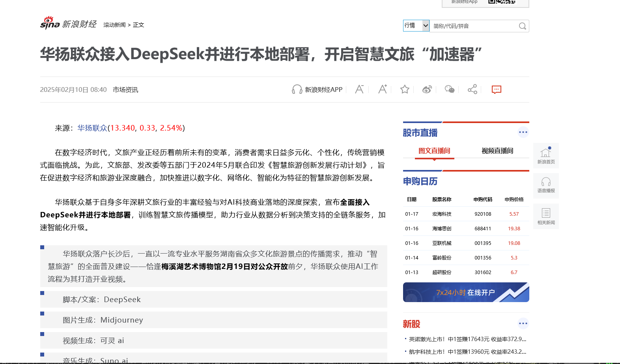Select 宏海科技 in subscription calendar
Image resolution: width=620 pixels, height=364 pixels.
click(442, 214)
